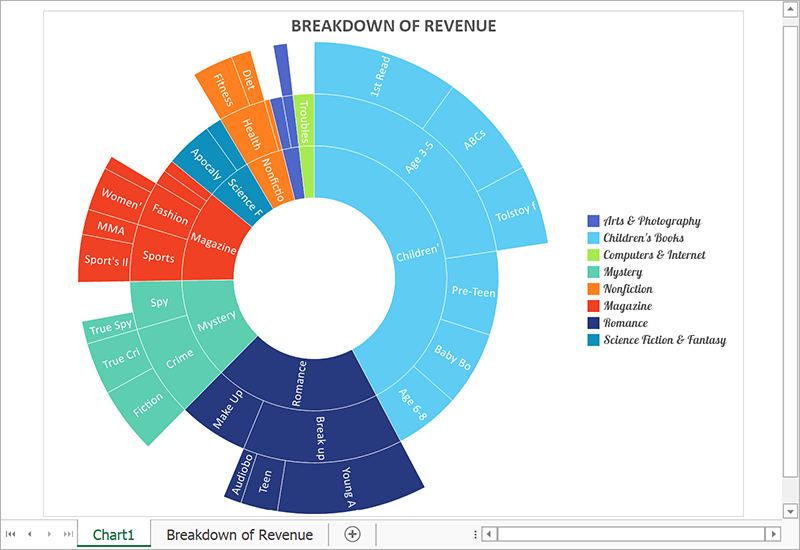Select the BREAKDOWN OF REVENUE chart title

(393, 26)
